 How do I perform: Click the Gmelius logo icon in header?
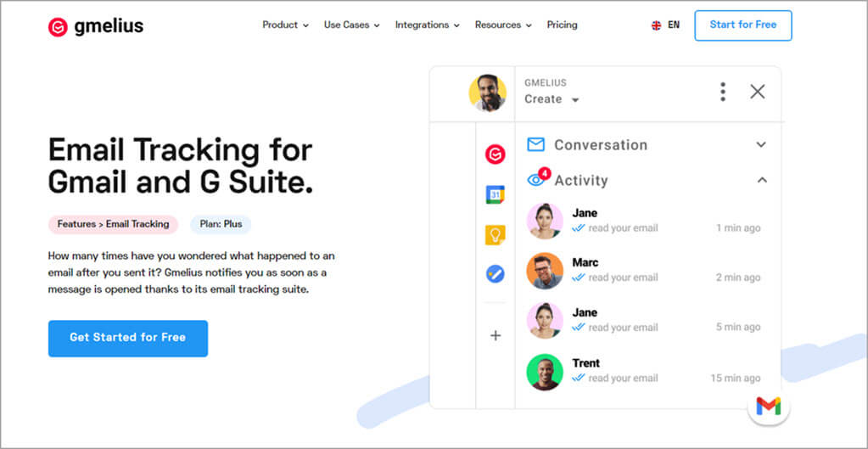coord(58,27)
